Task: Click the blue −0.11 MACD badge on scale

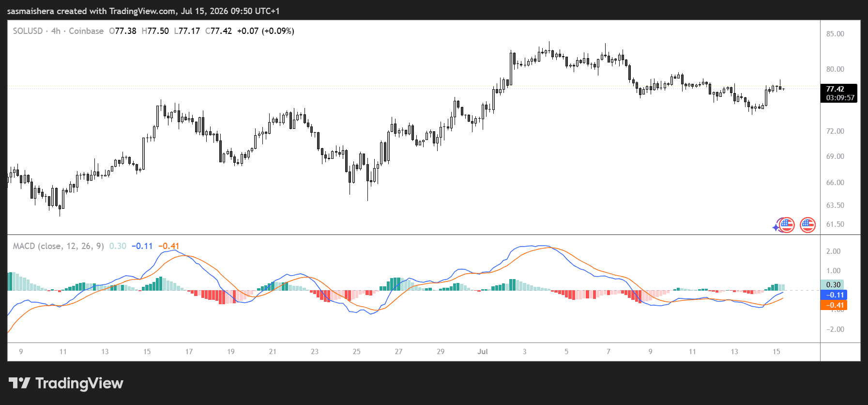Action: point(834,295)
